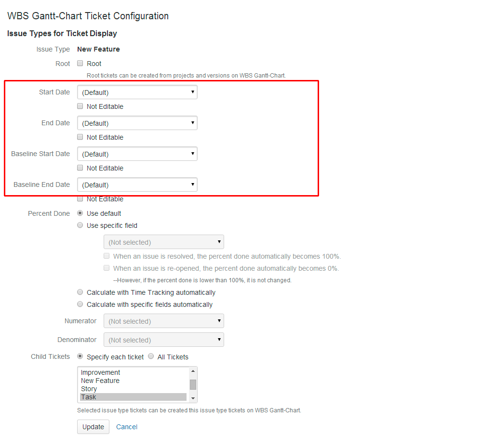The width and height of the screenshot is (482, 448).
Task: Select the Use default radio option
Action: pyautogui.click(x=80, y=213)
